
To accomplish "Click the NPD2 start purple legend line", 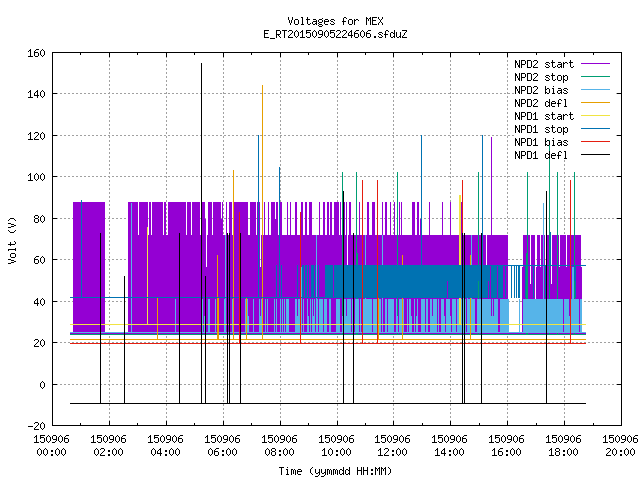I will click(595, 64).
